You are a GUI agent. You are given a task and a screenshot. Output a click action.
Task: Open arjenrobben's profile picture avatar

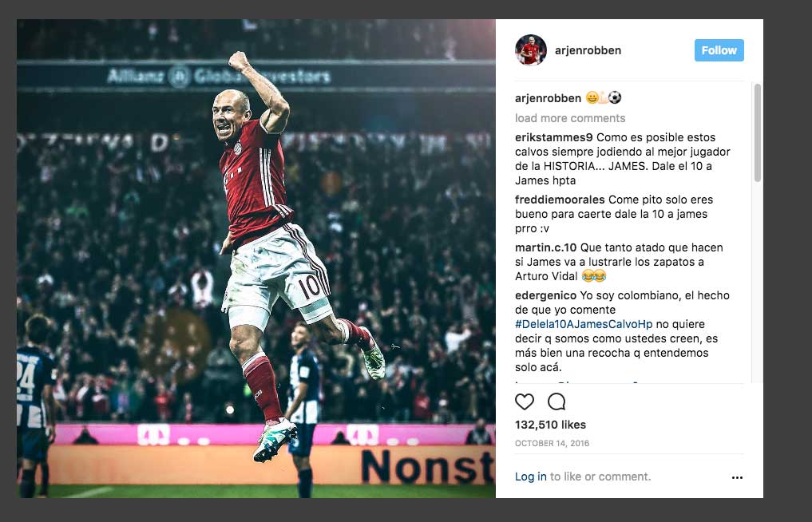click(x=531, y=50)
